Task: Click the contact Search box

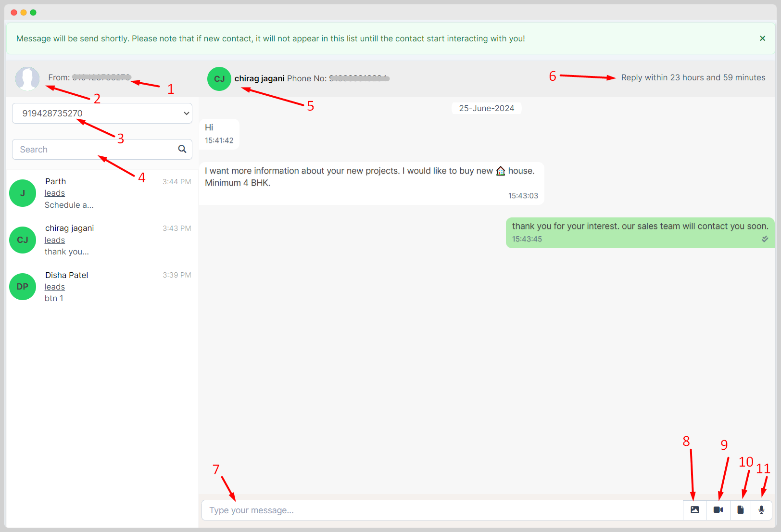Action: pos(91,149)
